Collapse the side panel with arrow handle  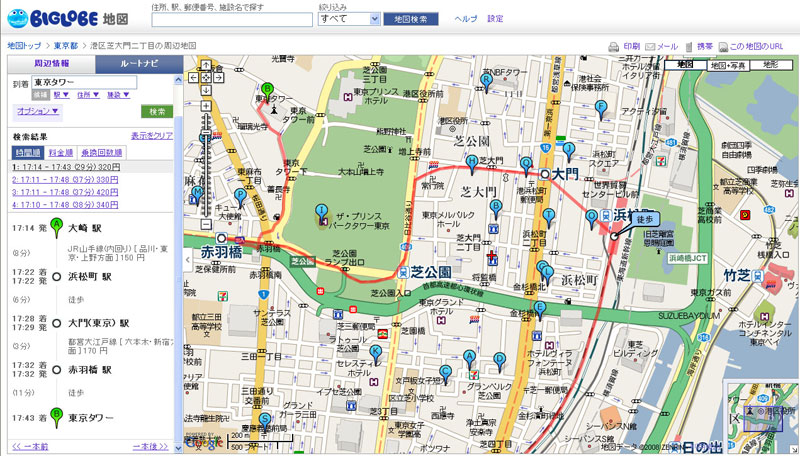coord(188,258)
